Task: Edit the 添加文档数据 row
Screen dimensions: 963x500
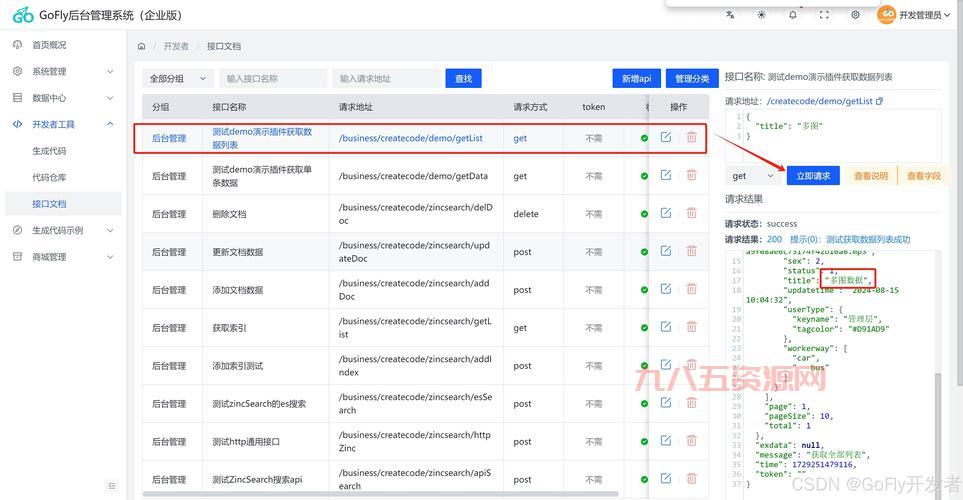Action: 666,289
